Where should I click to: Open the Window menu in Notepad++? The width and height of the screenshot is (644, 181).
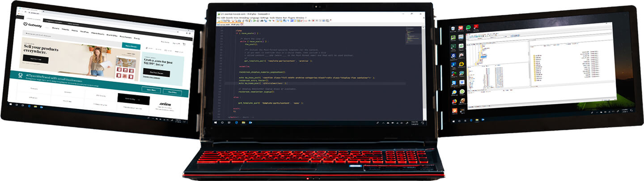300,18
